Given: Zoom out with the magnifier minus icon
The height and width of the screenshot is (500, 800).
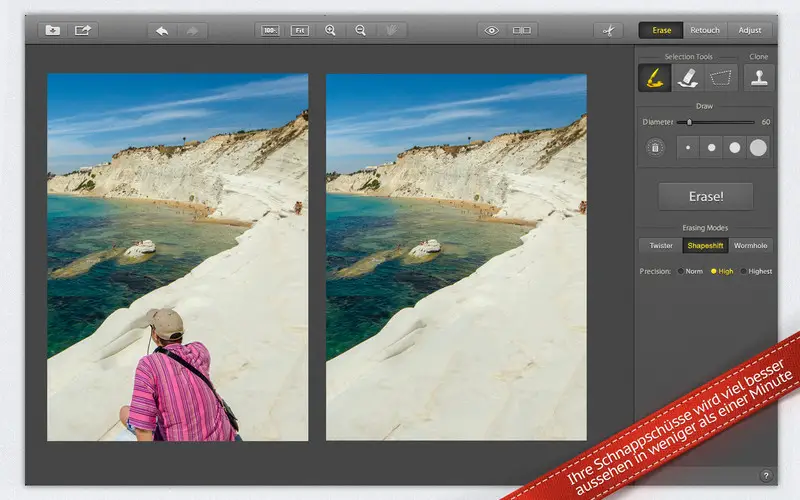Looking at the screenshot, I should [360, 31].
